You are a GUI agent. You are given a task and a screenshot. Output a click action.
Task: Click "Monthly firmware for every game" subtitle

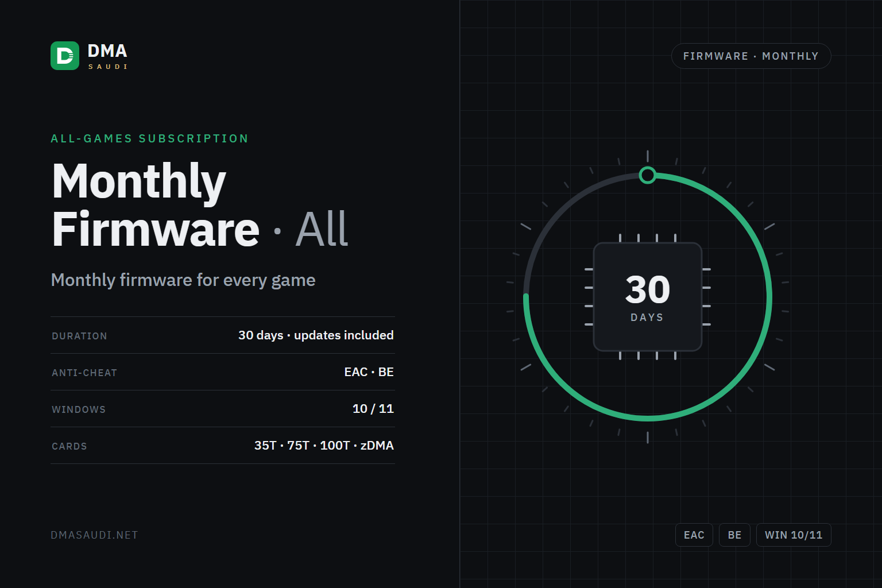183,280
